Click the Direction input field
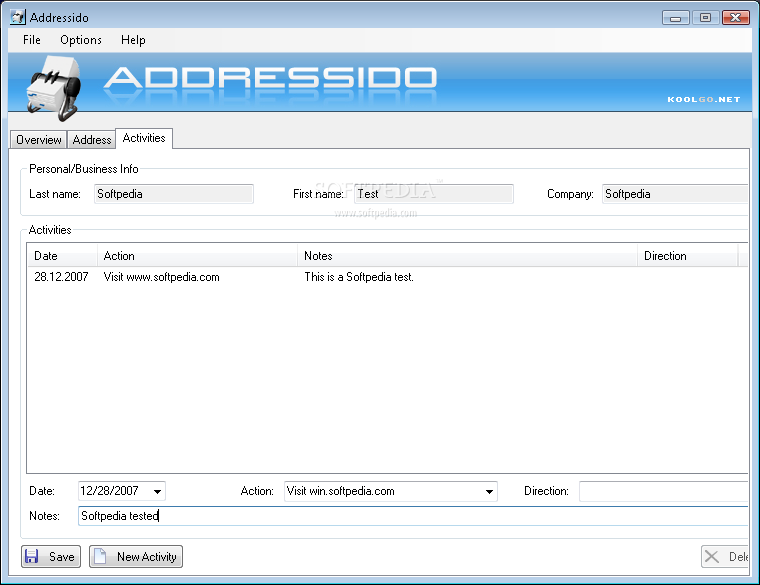This screenshot has width=760, height=585. coord(664,491)
